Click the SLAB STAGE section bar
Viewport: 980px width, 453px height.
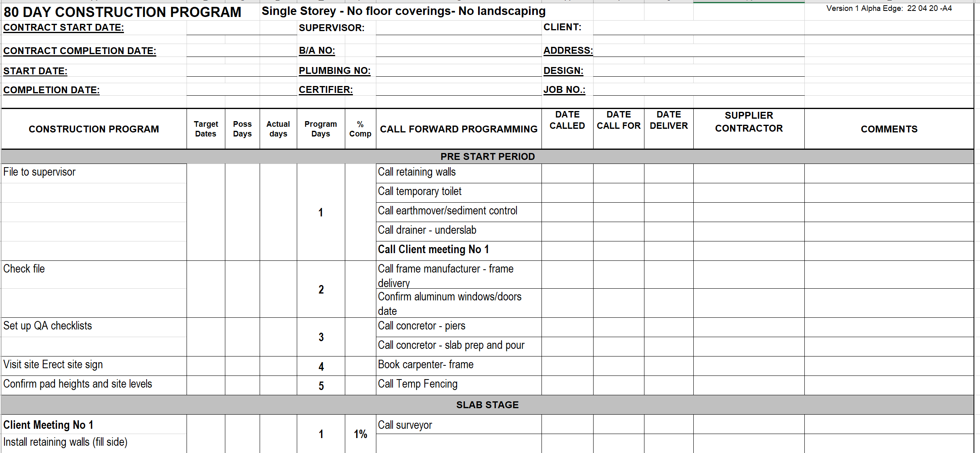tap(487, 405)
